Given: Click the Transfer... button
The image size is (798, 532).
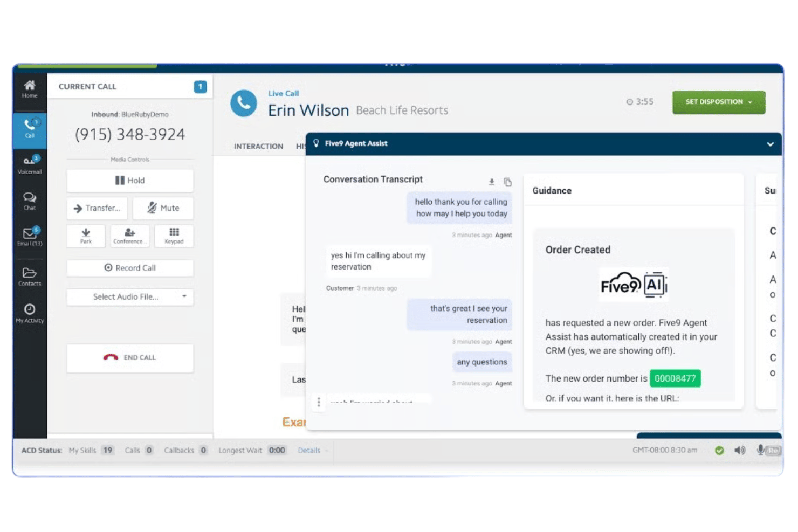Looking at the screenshot, I should pos(97,208).
